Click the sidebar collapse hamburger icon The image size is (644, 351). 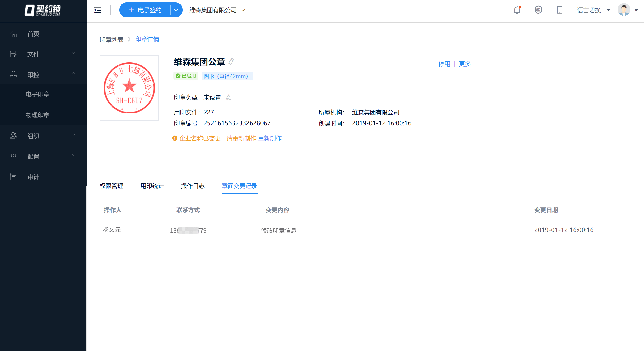(98, 10)
